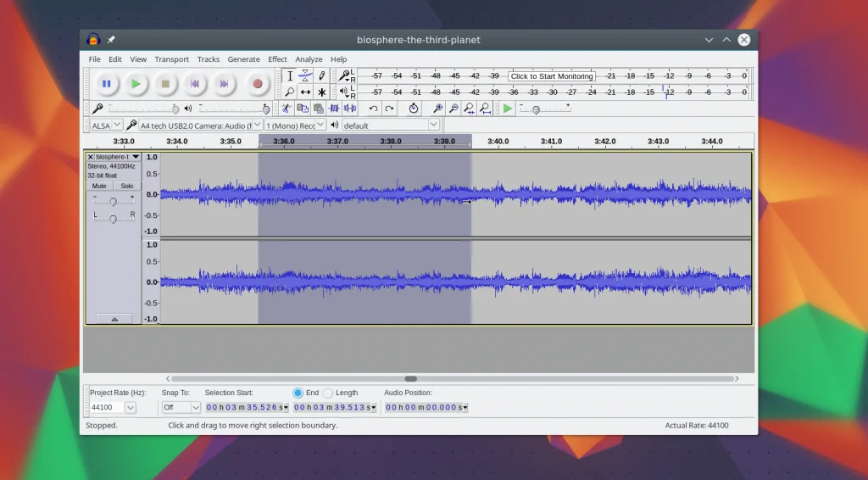Select the End radio button
This screenshot has height=480, width=868.
point(298,393)
